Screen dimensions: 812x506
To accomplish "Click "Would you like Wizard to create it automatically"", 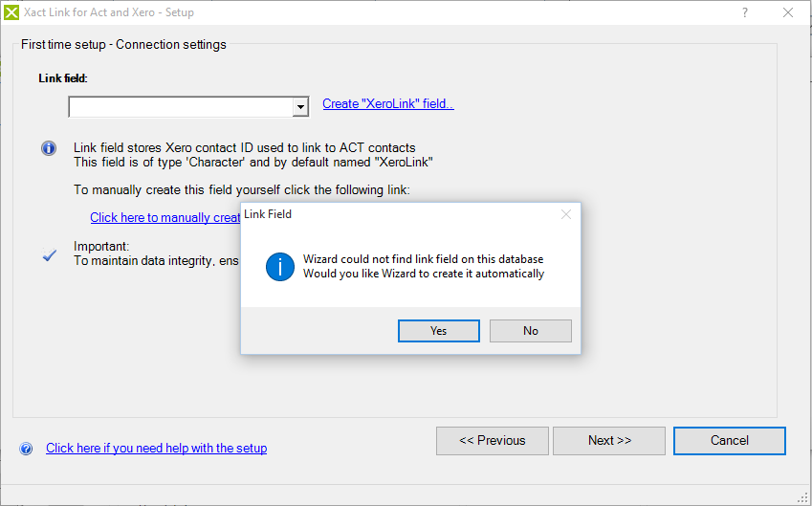I will (x=424, y=274).
